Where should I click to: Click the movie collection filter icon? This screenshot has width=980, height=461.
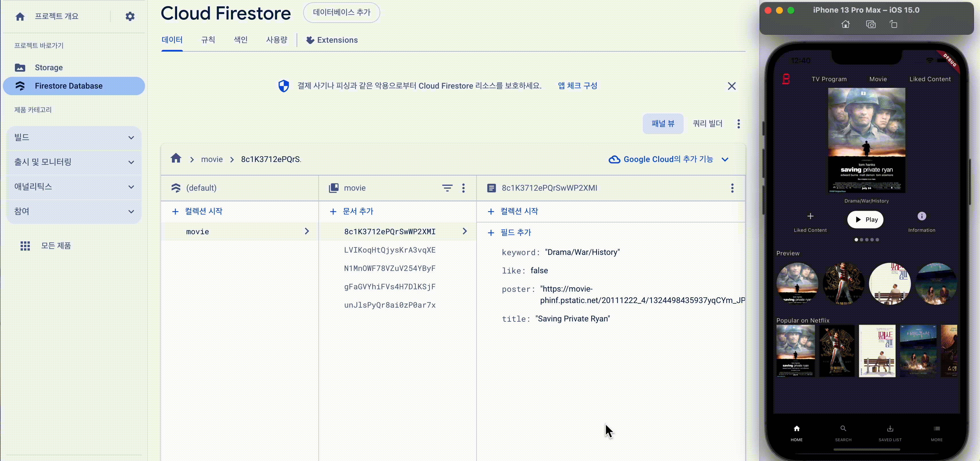tap(447, 188)
